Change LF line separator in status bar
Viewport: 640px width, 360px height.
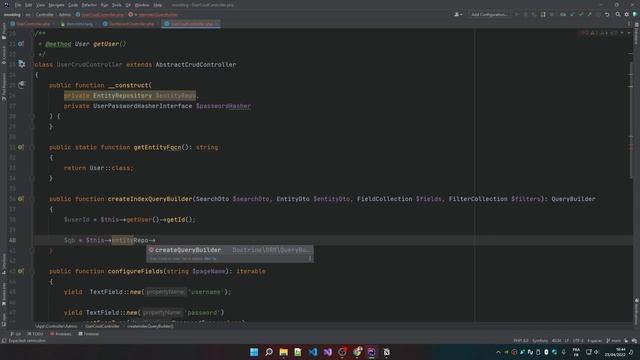pos(567,341)
